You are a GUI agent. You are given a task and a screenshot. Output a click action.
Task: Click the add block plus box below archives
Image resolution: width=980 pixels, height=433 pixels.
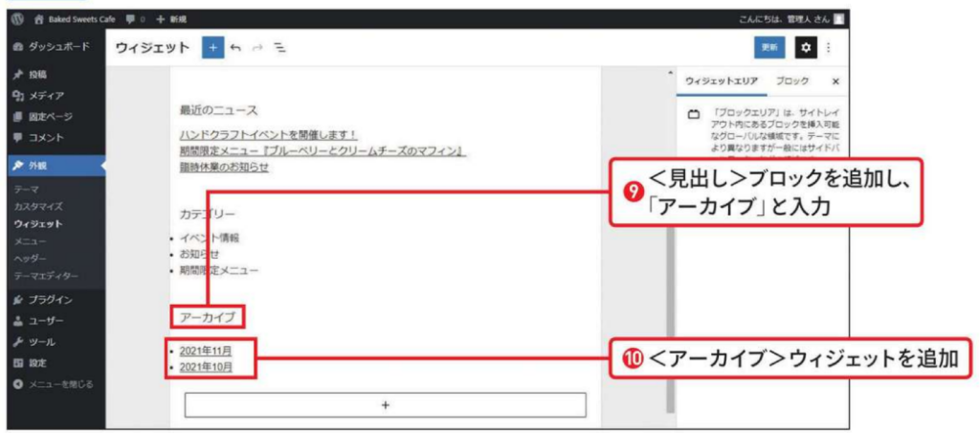click(x=385, y=405)
